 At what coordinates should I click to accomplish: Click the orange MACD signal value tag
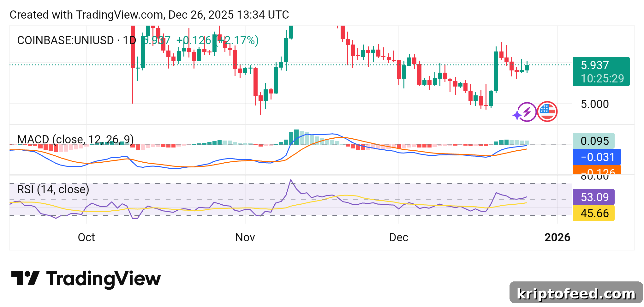[x=597, y=170]
